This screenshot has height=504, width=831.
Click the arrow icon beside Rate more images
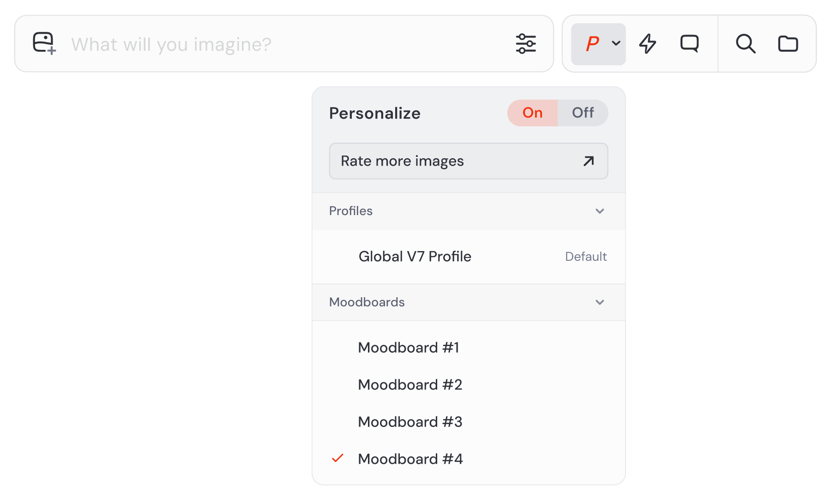pos(589,161)
